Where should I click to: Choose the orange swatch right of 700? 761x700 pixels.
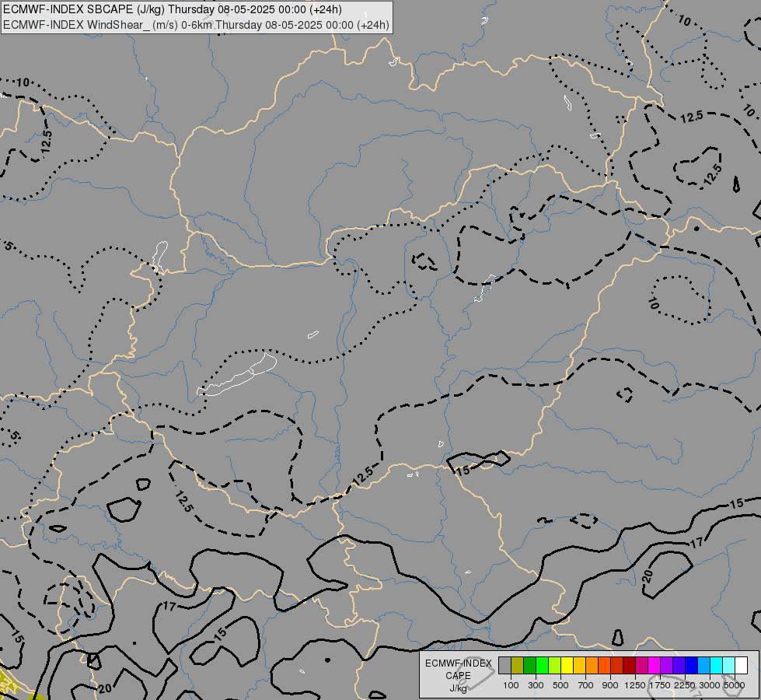tap(592, 665)
